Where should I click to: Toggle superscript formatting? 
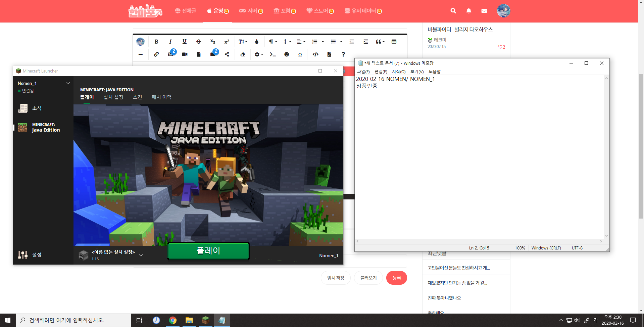click(227, 42)
